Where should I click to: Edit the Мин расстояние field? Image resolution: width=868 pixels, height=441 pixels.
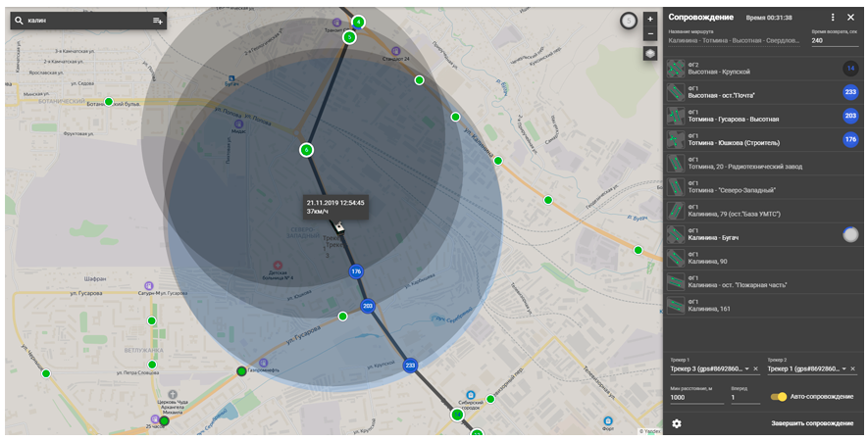pyautogui.click(x=696, y=397)
